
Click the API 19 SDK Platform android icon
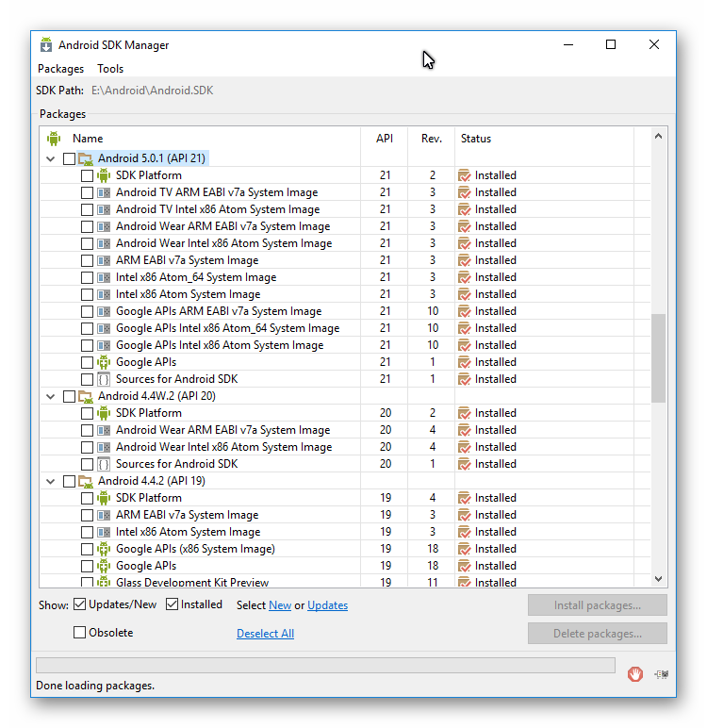(104, 498)
